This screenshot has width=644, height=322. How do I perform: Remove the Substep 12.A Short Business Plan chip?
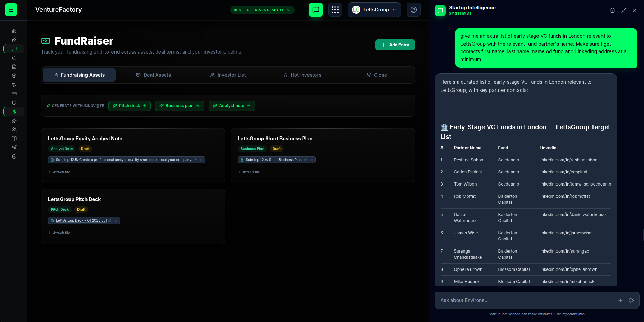[x=312, y=160]
